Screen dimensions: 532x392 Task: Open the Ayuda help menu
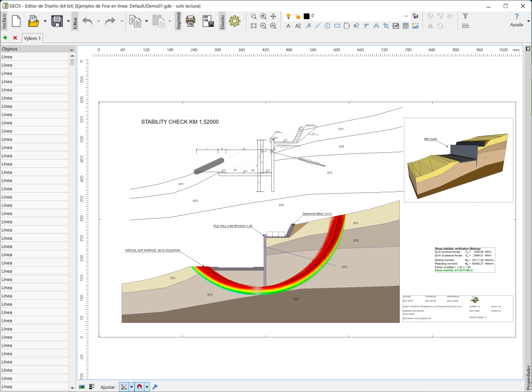click(x=516, y=20)
